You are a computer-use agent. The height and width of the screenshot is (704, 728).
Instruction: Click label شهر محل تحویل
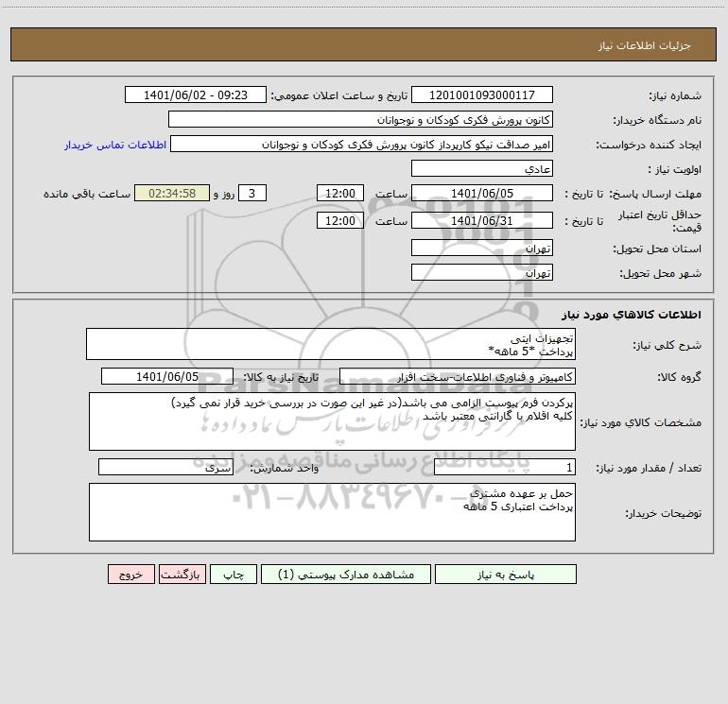660,274
